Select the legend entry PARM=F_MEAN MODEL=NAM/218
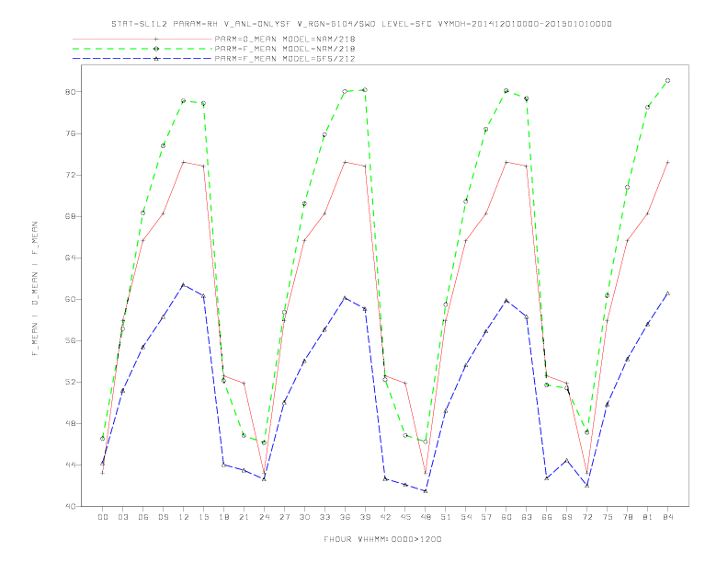Image resolution: width=728 pixels, height=563 pixels. tap(285, 49)
